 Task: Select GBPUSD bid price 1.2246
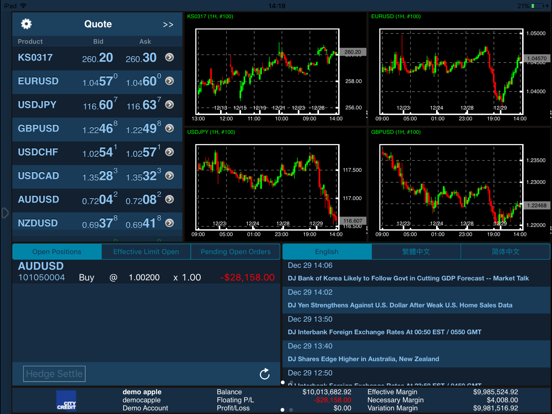tap(100, 128)
